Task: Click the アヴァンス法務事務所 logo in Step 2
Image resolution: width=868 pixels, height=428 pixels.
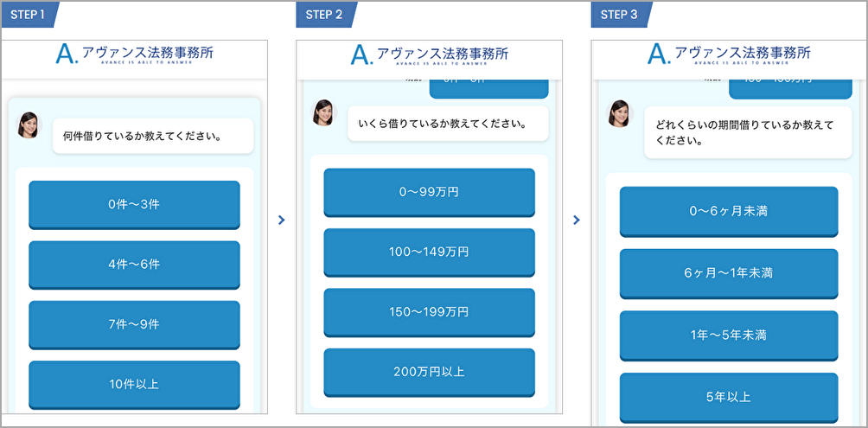Action: pos(429,54)
